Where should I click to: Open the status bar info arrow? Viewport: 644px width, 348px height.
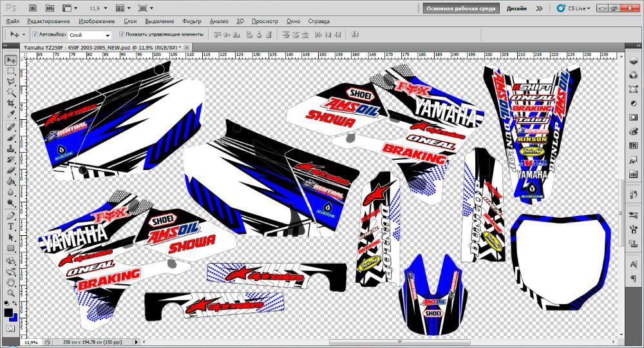137,342
